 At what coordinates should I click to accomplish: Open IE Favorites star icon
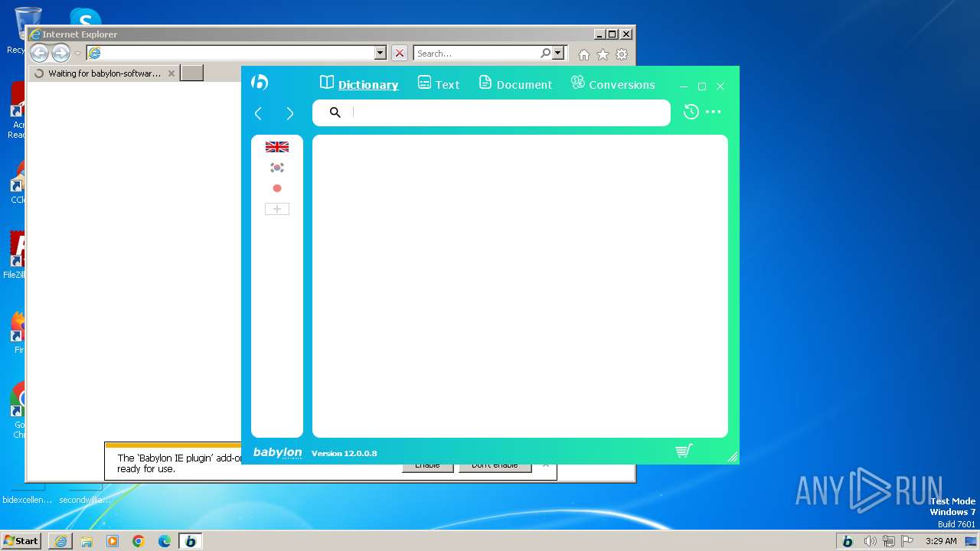[x=603, y=54]
